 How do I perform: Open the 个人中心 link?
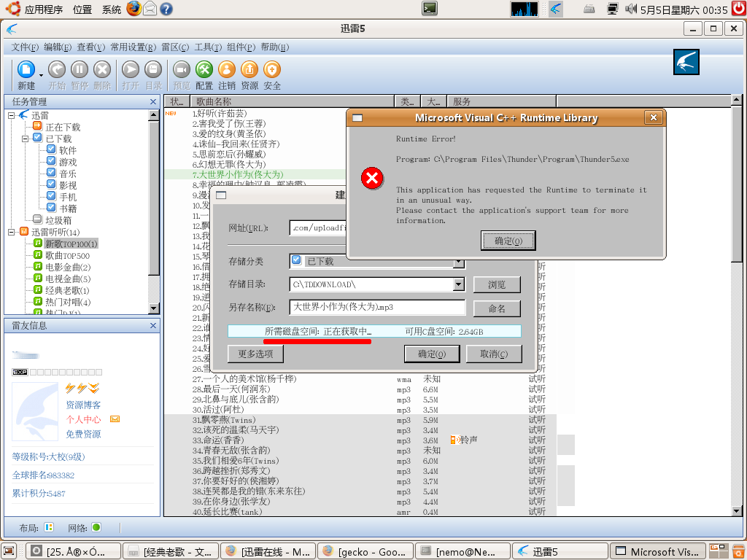(x=83, y=419)
